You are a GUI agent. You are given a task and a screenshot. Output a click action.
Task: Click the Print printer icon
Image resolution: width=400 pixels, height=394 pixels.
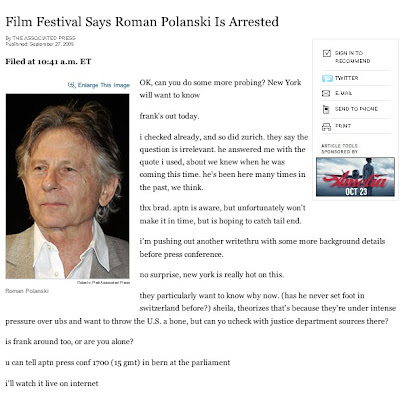[326, 126]
